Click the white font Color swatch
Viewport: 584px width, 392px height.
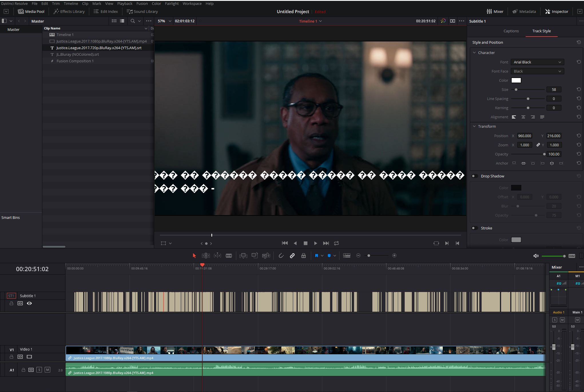[516, 80]
